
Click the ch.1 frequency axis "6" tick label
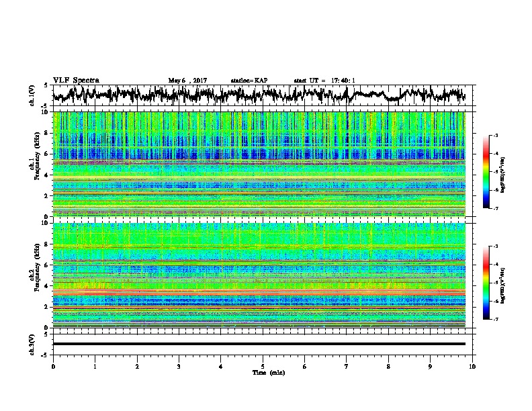point(47,154)
